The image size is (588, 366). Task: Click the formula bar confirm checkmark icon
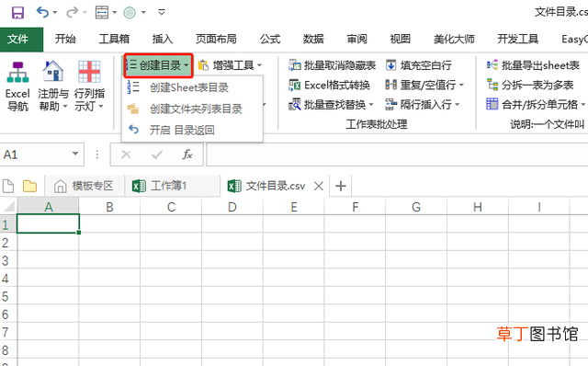pyautogui.click(x=157, y=154)
